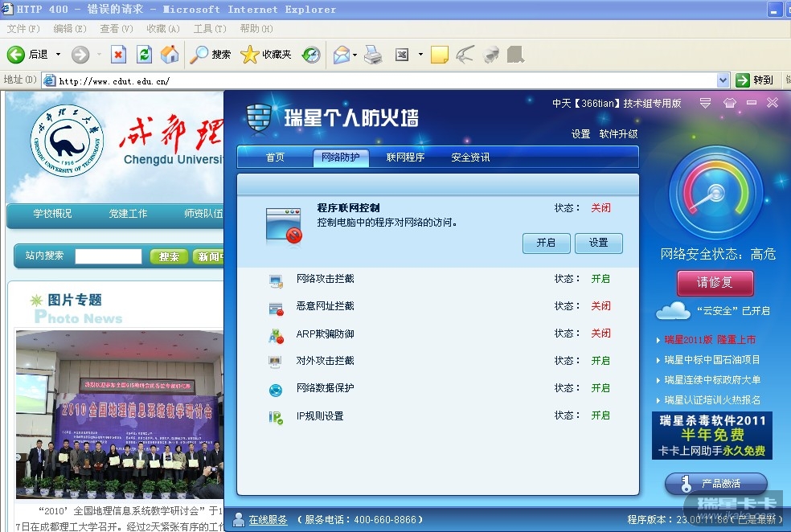This screenshot has height=532, width=791.
Task: Click the green 搜索 button on webpage
Action: click(x=169, y=256)
